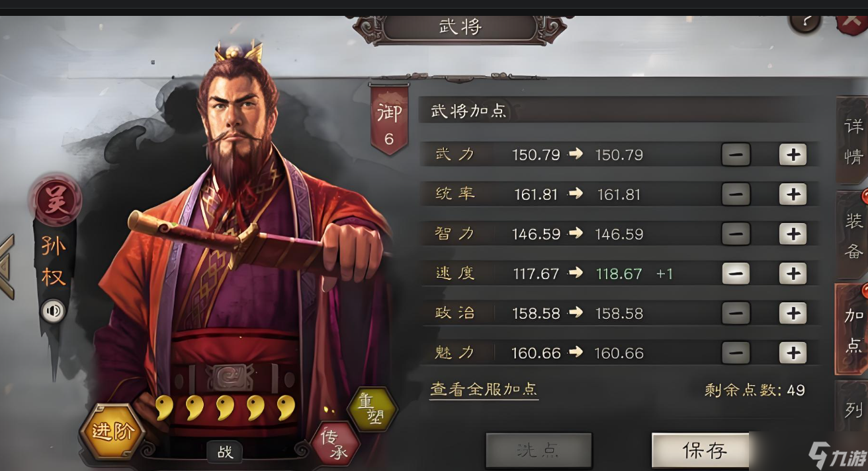This screenshot has height=471, width=868.
Task: Increase 魅力 with the plus button
Action: [793, 353]
